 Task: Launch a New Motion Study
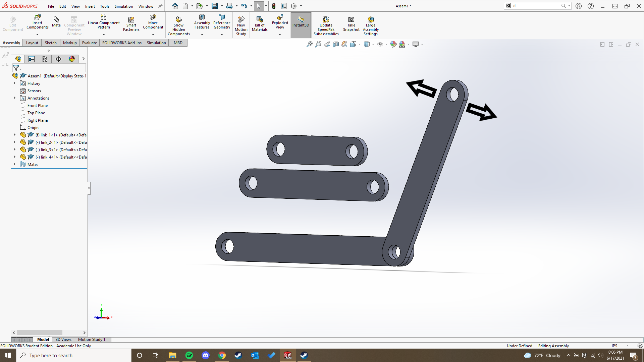241,25
